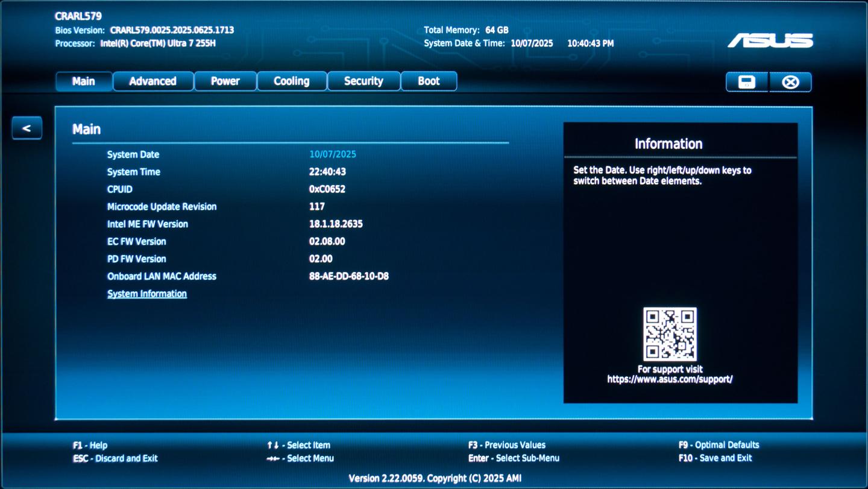Click the asus.com support URL
This screenshot has height=489, width=868.
[x=670, y=379]
